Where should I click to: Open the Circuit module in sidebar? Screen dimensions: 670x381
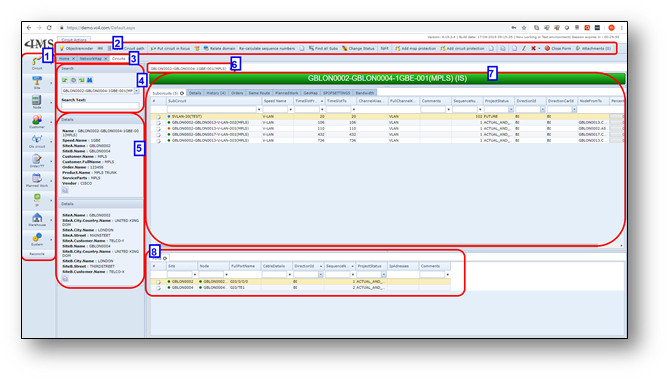pyautogui.click(x=37, y=63)
